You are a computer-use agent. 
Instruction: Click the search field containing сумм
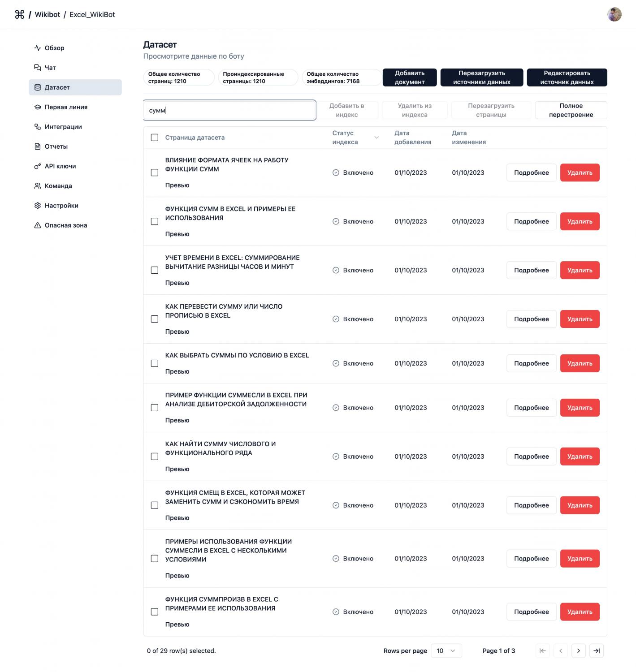(230, 110)
